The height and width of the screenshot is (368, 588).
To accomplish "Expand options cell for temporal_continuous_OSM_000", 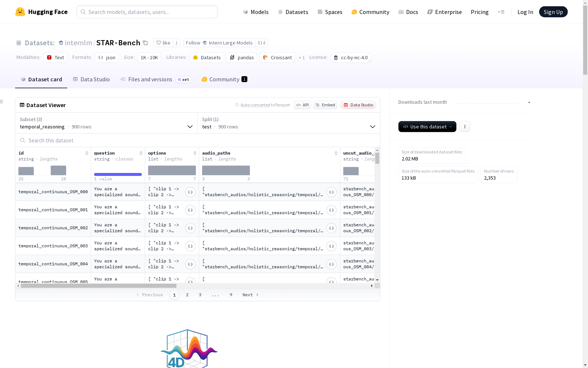I will [x=190, y=192].
